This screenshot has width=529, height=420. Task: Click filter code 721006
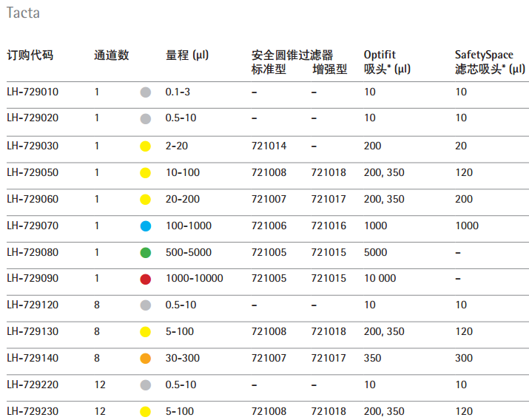[x=269, y=226]
